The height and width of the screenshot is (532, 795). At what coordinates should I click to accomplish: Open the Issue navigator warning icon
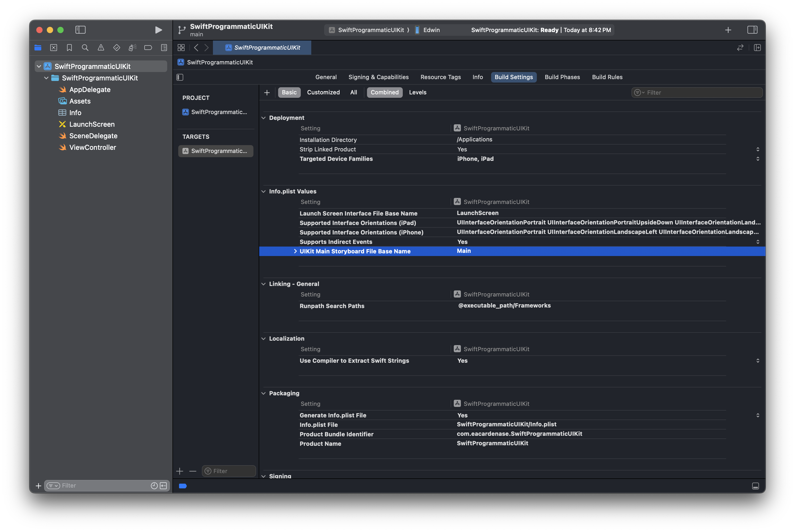coord(101,48)
